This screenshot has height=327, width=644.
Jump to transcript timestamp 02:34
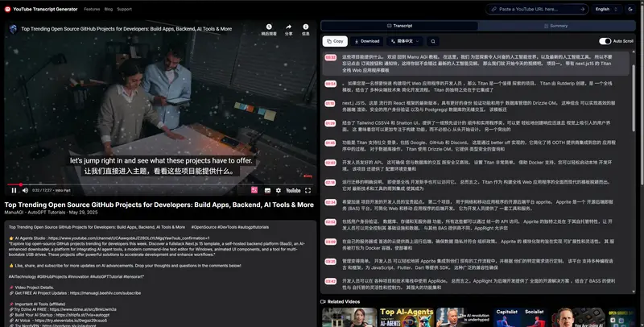click(x=331, y=202)
